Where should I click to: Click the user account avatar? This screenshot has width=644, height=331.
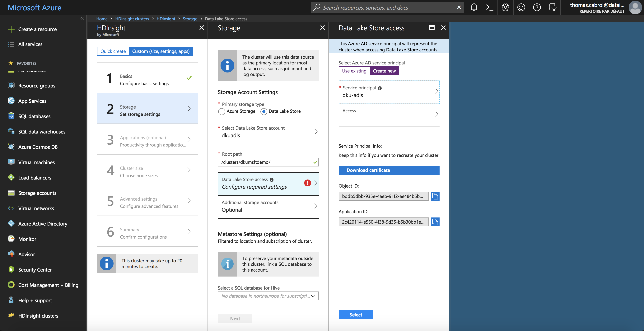[x=635, y=7]
